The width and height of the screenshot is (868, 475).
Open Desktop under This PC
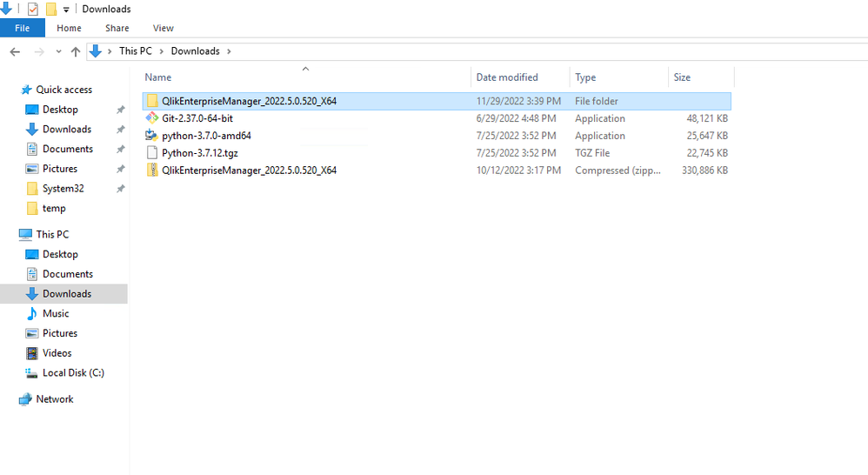(60, 255)
